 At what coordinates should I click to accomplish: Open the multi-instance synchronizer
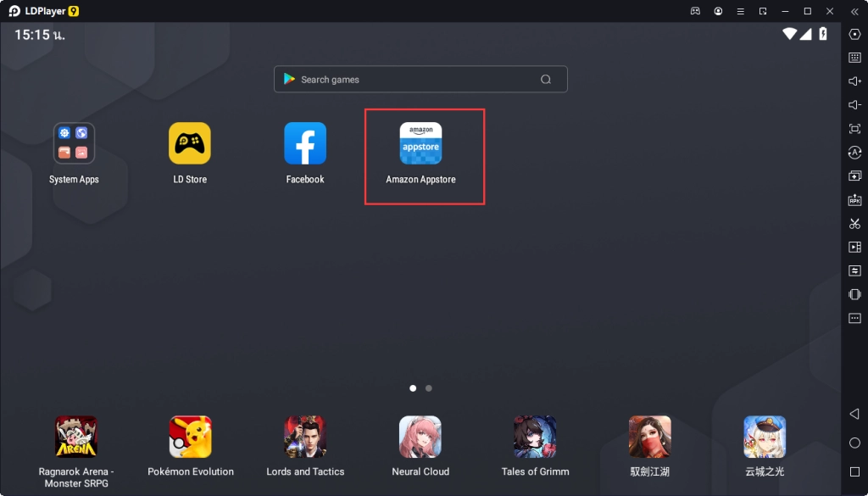pos(854,270)
